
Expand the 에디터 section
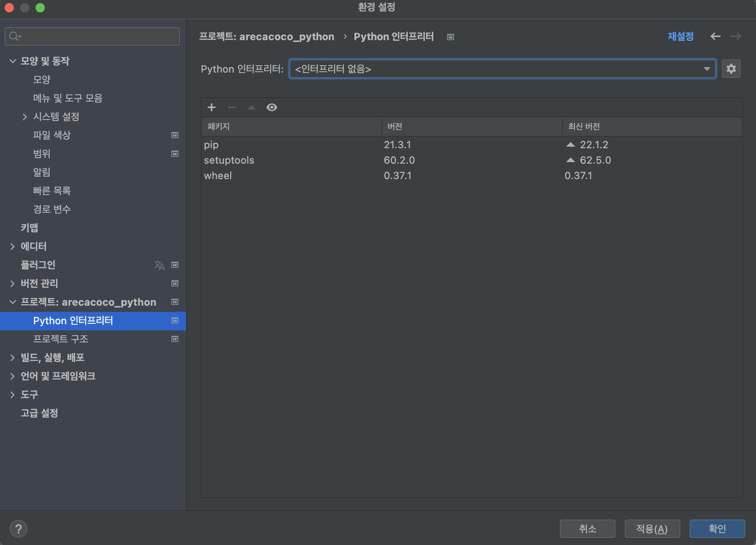click(12, 246)
